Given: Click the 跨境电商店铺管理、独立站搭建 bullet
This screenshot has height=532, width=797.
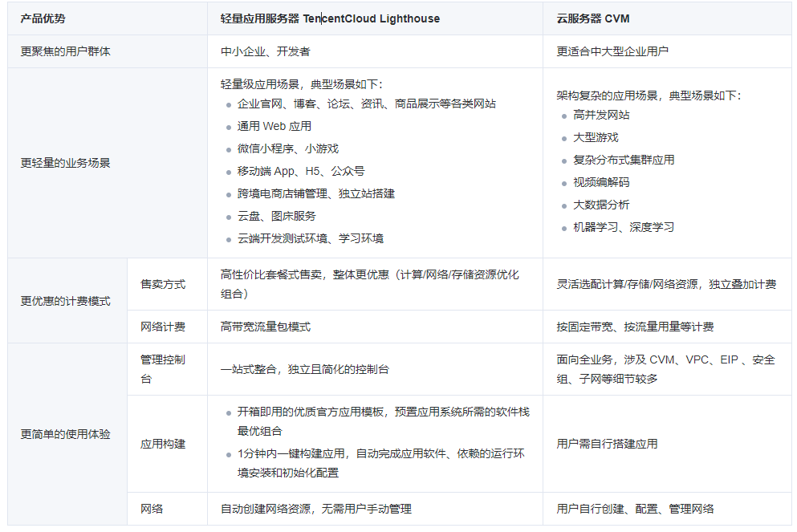Looking at the screenshot, I should 315,193.
